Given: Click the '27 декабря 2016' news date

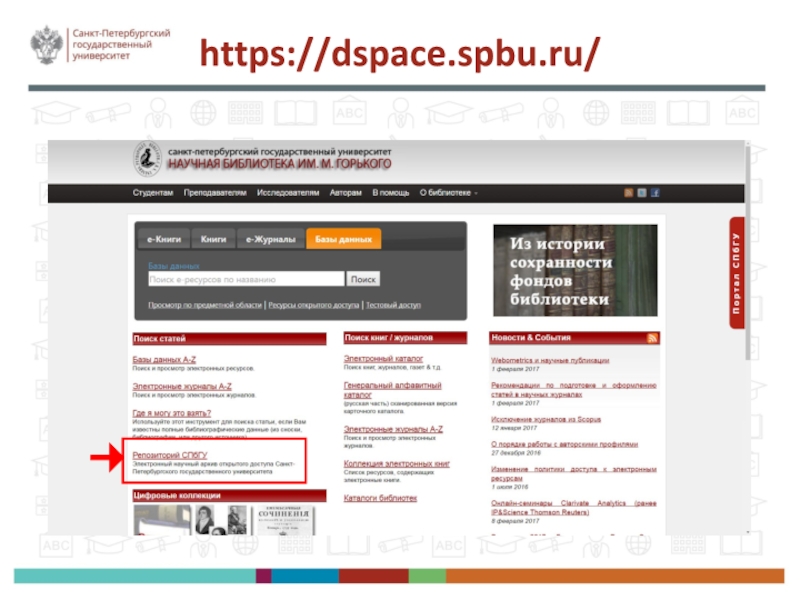Looking at the screenshot, I should point(516,453).
